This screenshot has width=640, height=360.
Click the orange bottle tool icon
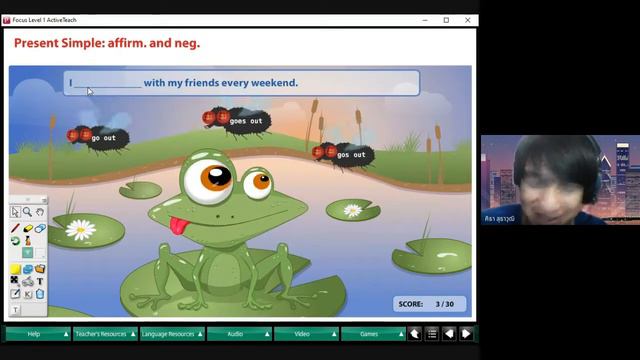pos(28,241)
